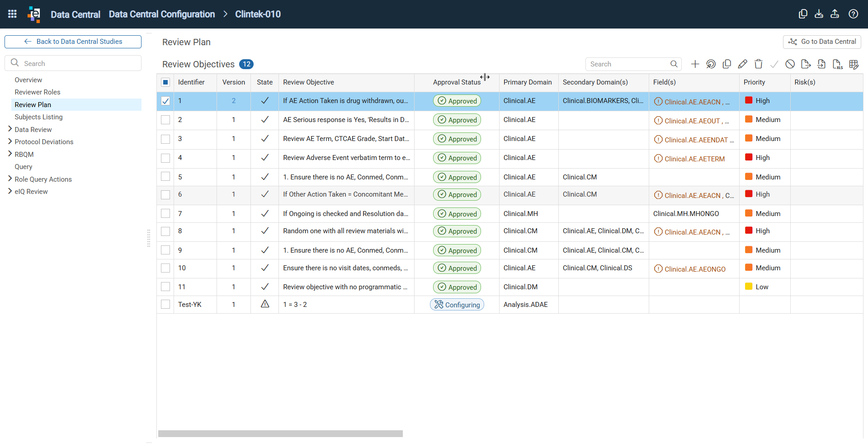The image size is (868, 447).
Task: Open Subjects Listing in sidebar
Action: (39, 117)
